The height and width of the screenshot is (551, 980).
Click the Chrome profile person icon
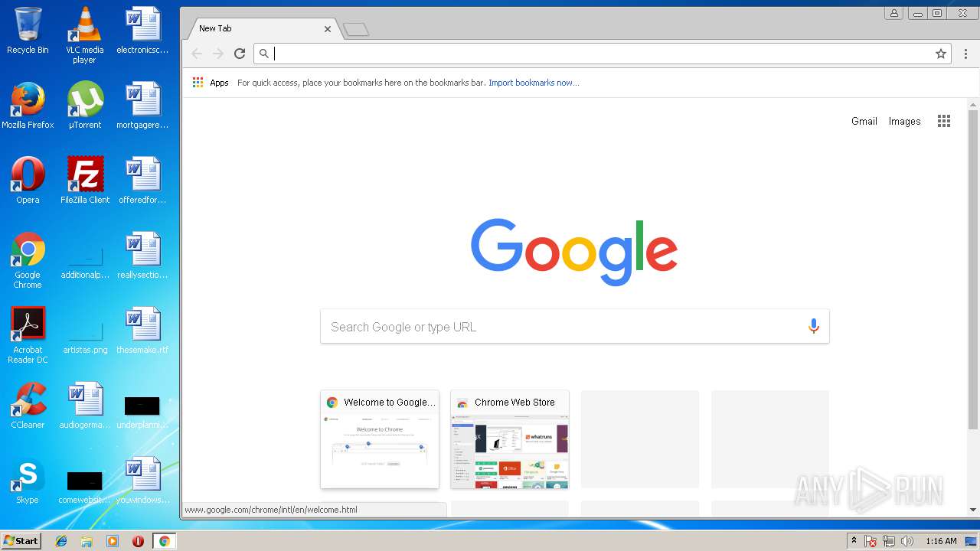[893, 13]
